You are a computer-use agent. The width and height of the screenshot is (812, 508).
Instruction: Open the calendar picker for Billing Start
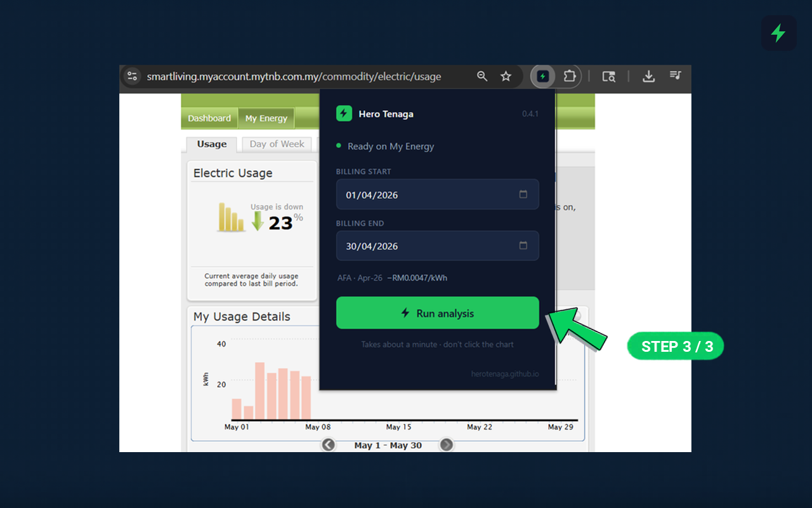pos(523,194)
